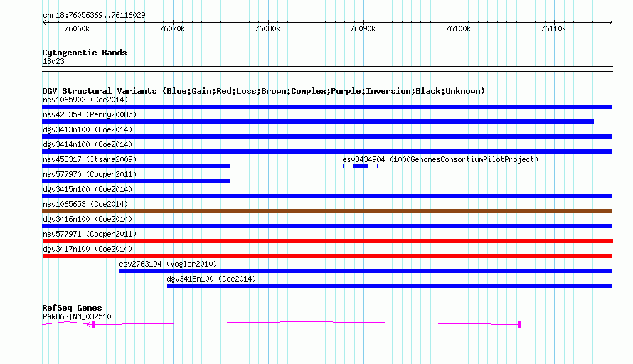
Task: Click dgv3418n100 (Coe2014) variant label
Action: coord(211,279)
